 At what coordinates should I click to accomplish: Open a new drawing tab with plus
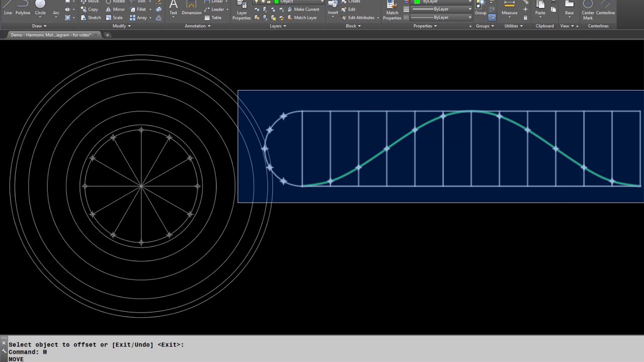pyautogui.click(x=107, y=35)
